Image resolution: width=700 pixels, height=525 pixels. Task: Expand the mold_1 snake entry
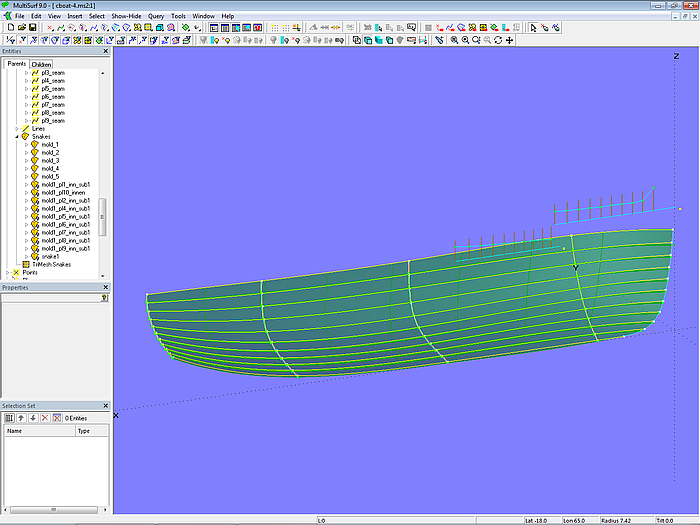[x=27, y=144]
